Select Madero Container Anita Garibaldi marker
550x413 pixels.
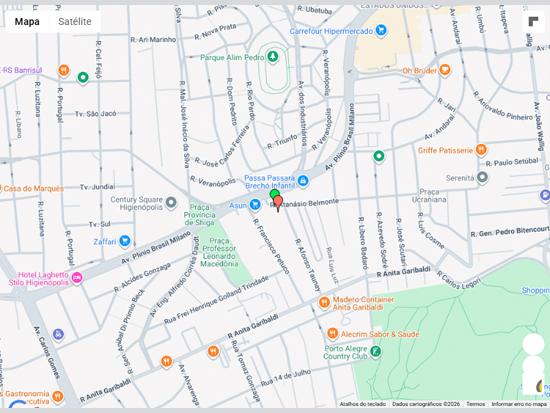(x=324, y=302)
